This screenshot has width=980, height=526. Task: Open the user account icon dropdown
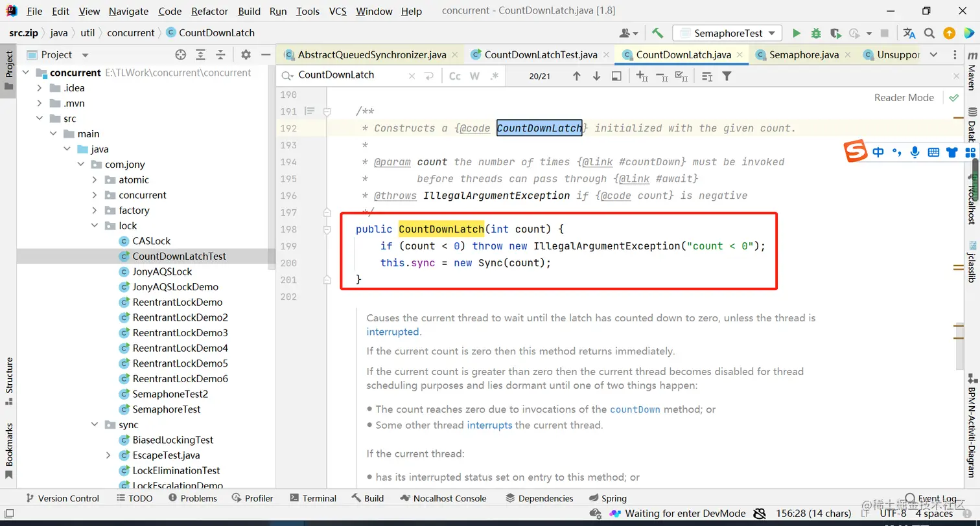point(628,33)
